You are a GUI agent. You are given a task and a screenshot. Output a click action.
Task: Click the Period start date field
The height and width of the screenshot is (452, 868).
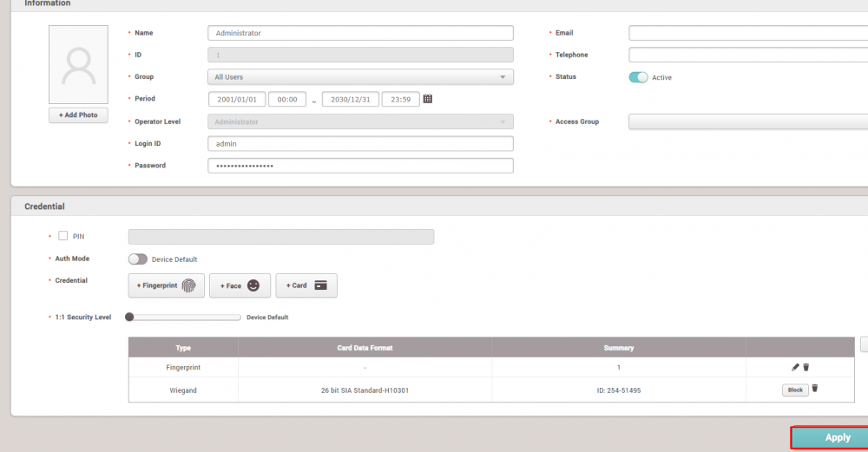click(237, 99)
